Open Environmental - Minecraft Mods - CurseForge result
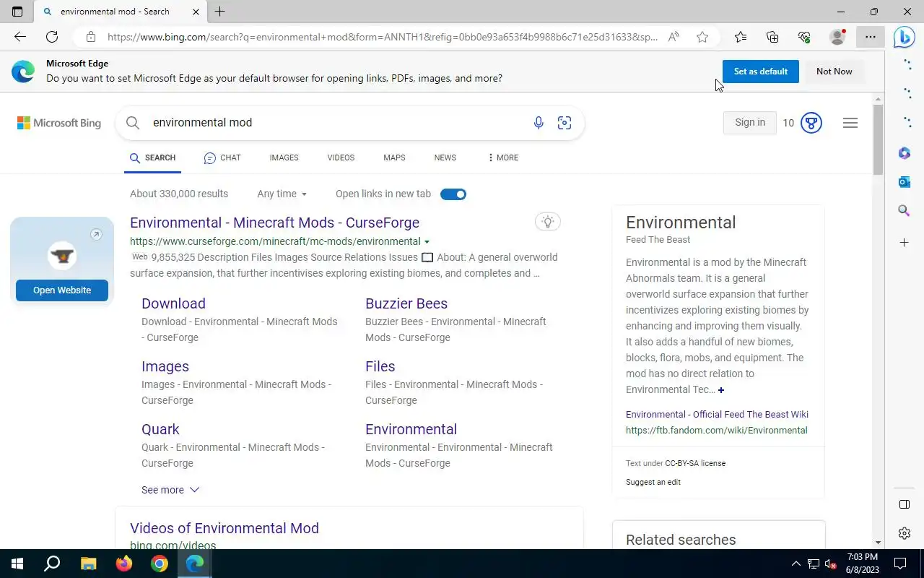The image size is (924, 578). (x=274, y=223)
